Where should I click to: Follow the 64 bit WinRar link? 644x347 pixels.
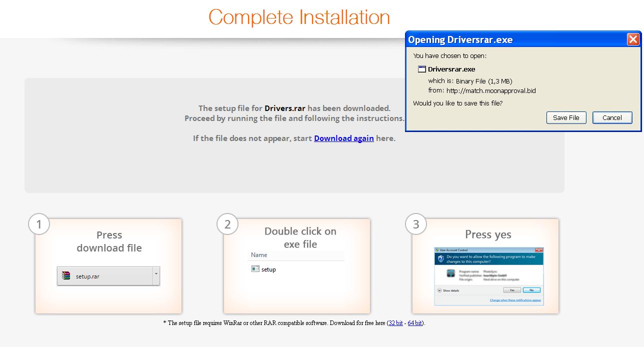point(415,323)
